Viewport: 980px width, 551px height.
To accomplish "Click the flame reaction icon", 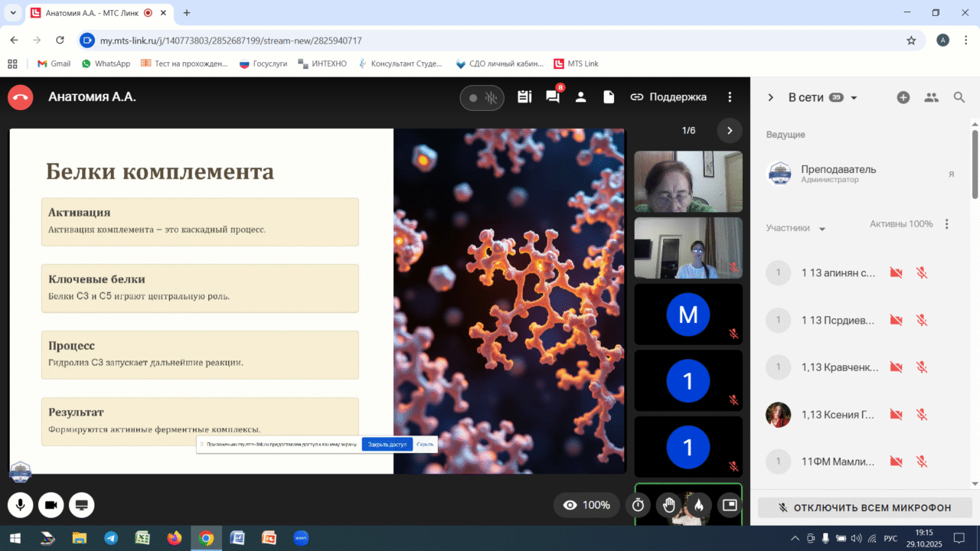I will pos(698,505).
